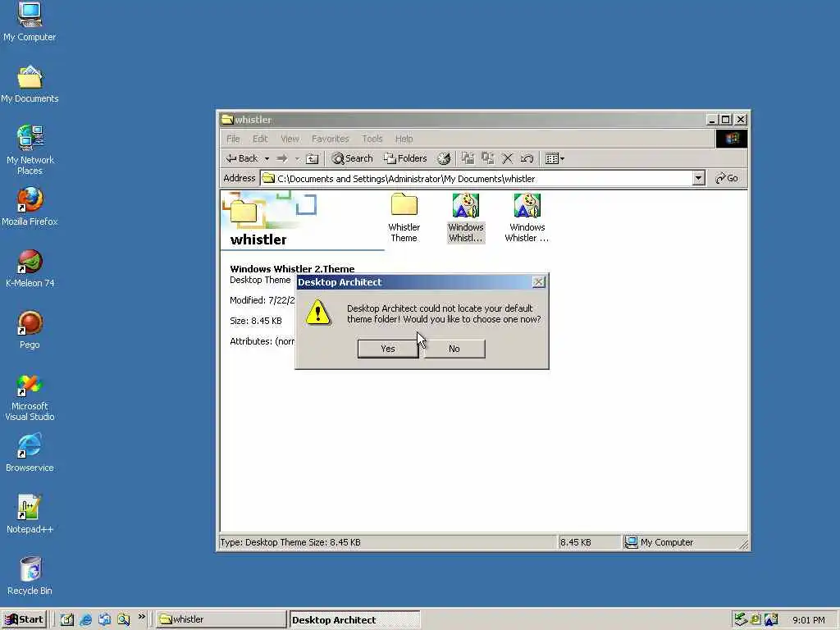840x630 pixels.
Task: Select Mozilla Firefox desktop shortcut
Action: pos(30,207)
